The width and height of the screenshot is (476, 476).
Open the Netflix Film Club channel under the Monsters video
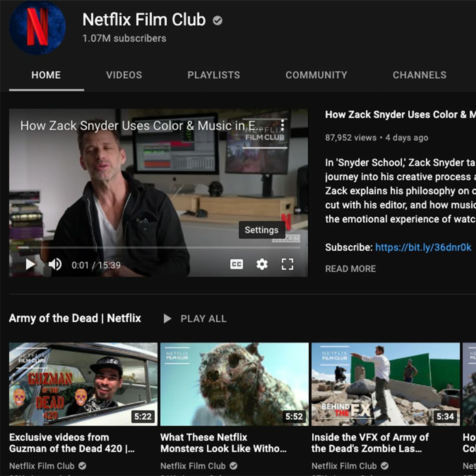pos(193,466)
